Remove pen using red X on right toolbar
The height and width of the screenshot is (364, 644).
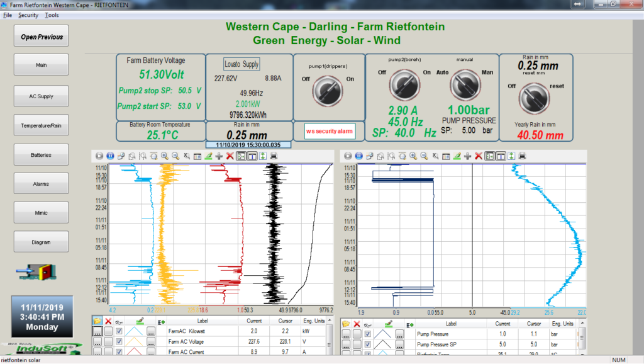click(x=479, y=156)
